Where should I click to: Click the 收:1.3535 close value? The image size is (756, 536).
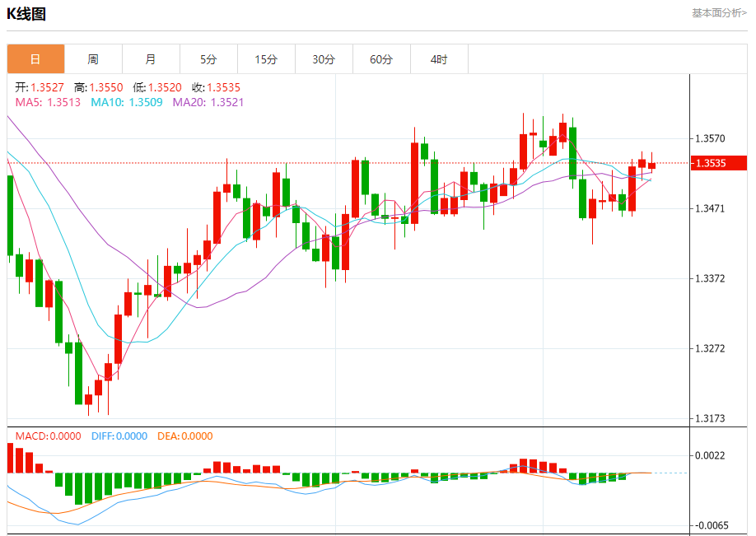click(216, 87)
